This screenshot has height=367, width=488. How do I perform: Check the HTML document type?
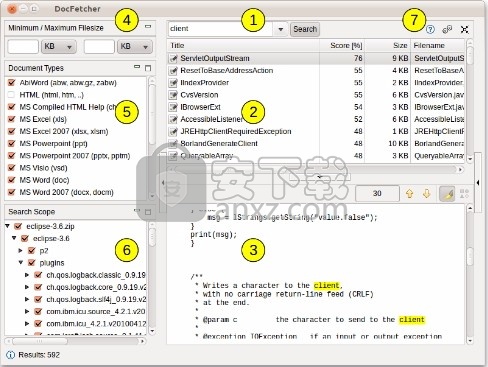tap(12, 95)
